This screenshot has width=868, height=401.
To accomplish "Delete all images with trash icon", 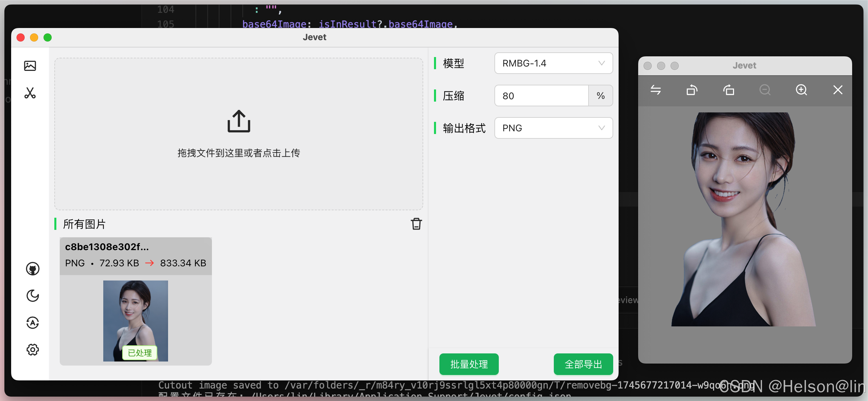I will (x=416, y=224).
